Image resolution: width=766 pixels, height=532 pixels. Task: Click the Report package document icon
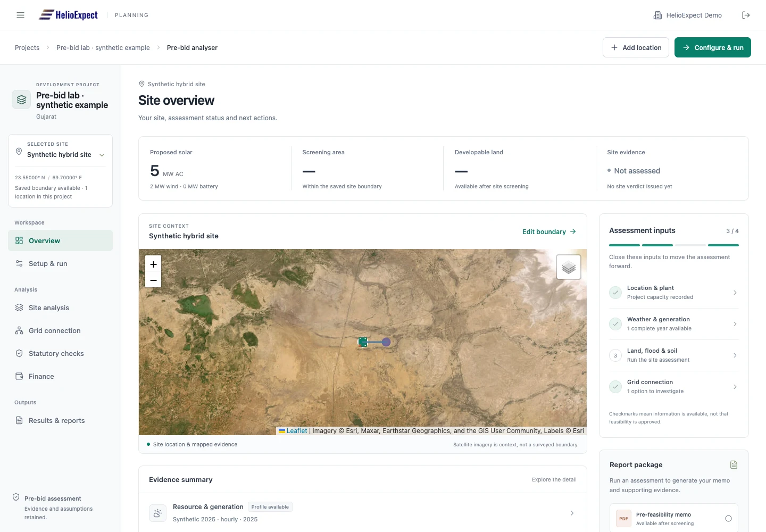tap(734, 465)
